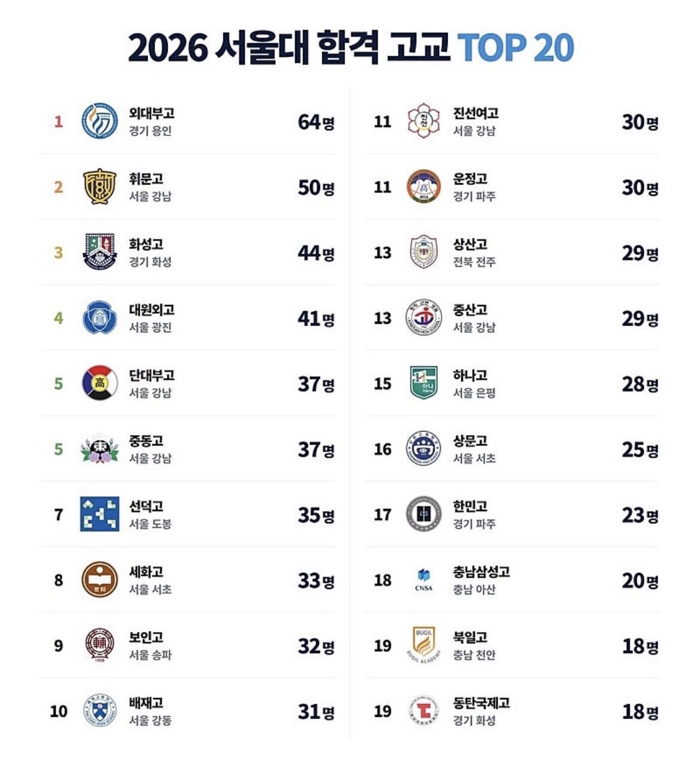
Task: Open the 상산고 school name
Action: [x=470, y=244]
